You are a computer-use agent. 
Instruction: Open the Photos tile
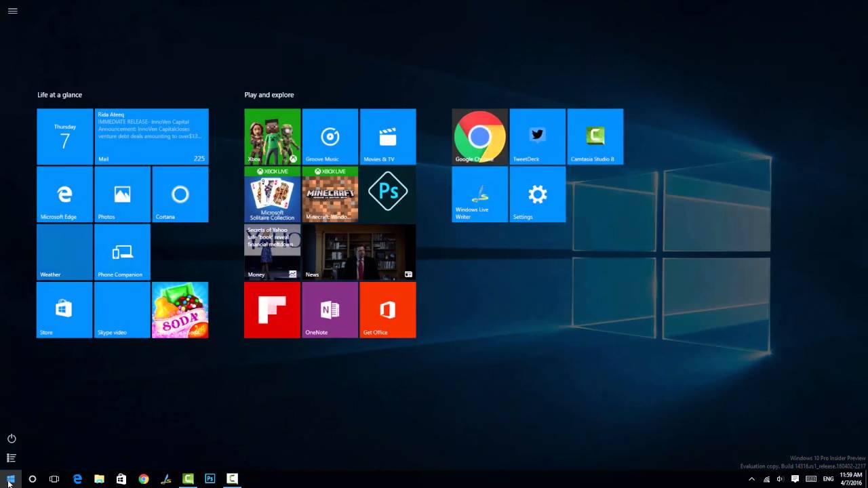(123, 195)
